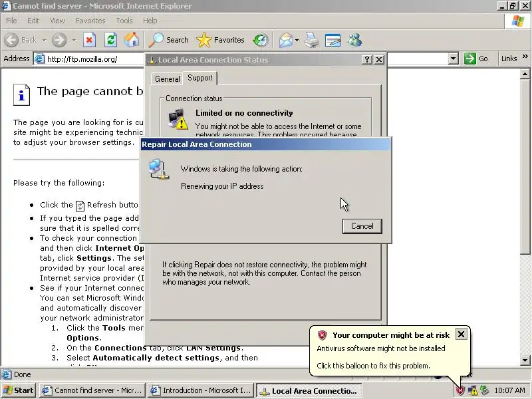Expand the Links toolbar chevron
Image resolution: width=532 pixels, height=399 pixels.
pos(525,57)
